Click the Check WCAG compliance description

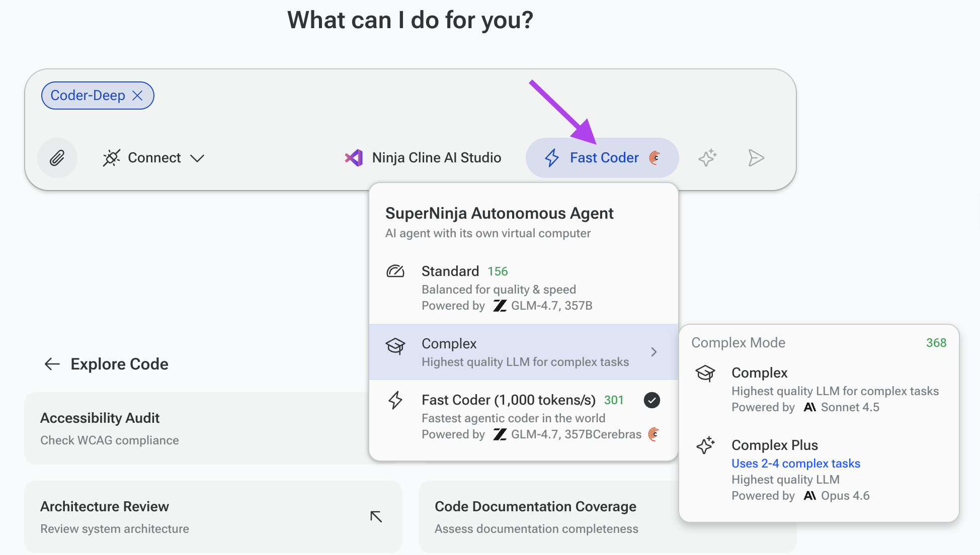click(x=110, y=440)
